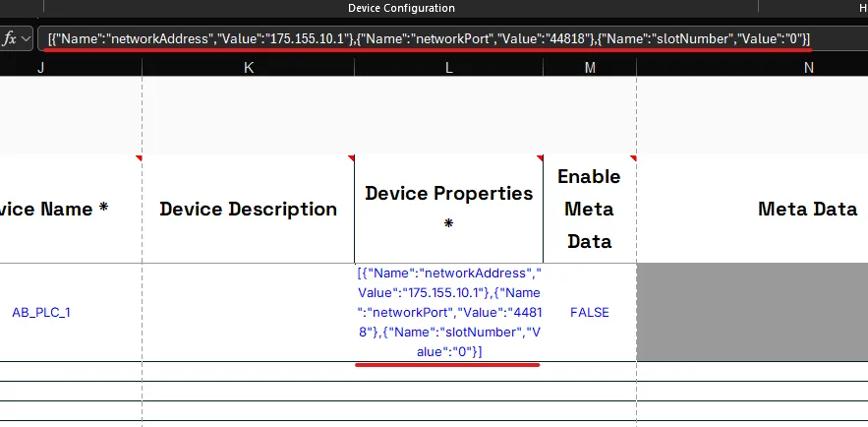The image size is (868, 427).
Task: Select the Device Description header cell
Action: tap(249, 209)
